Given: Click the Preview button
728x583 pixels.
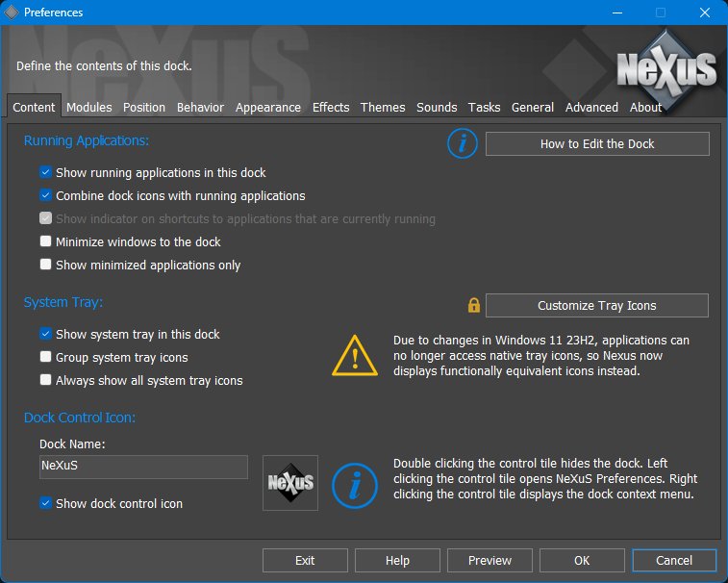Looking at the screenshot, I should pos(490,560).
